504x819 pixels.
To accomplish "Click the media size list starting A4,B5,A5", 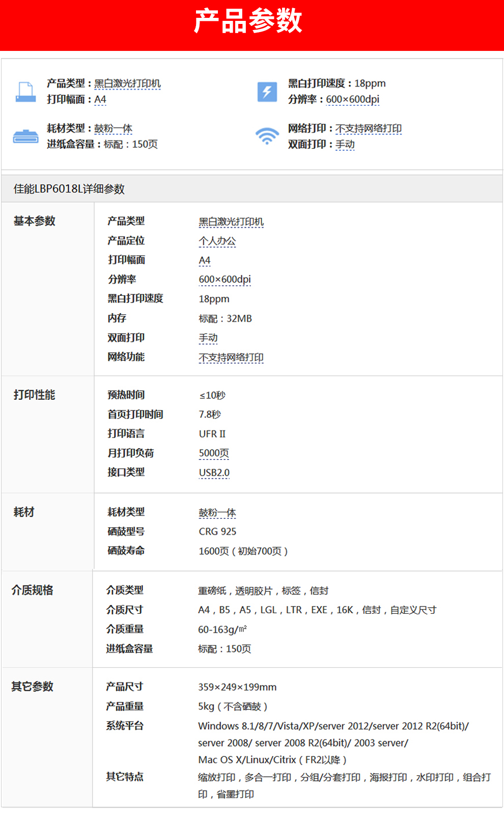I will coord(317,610).
